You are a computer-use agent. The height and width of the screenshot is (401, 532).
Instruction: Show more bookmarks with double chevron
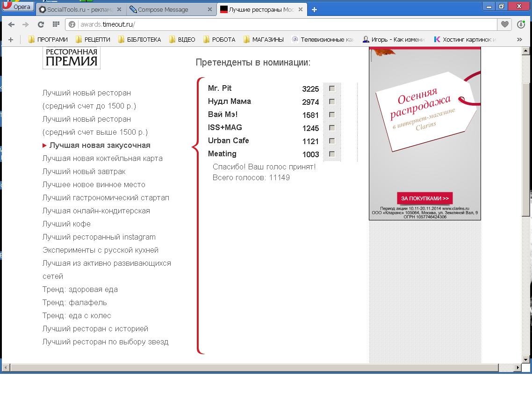pyautogui.click(x=519, y=39)
